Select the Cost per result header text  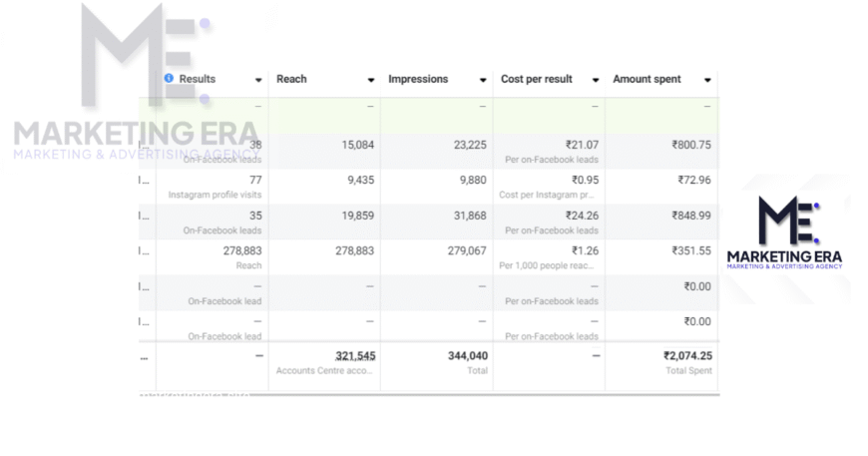point(537,79)
